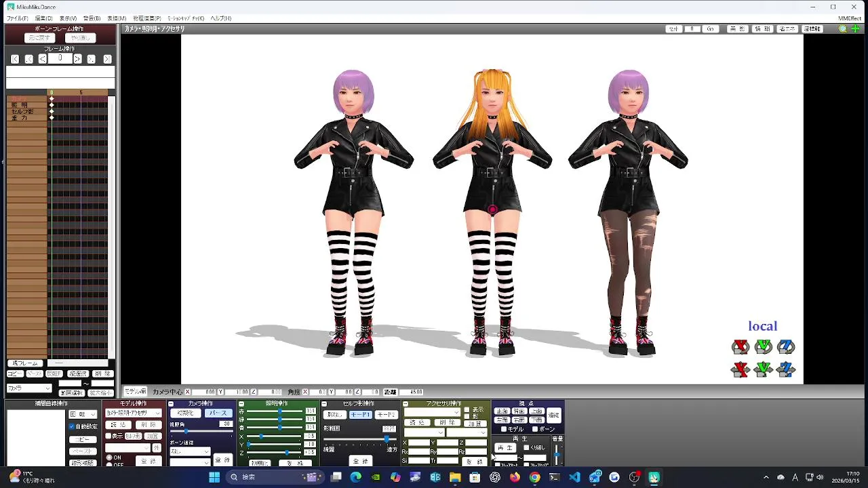The image size is (868, 488).
Task: Collapse the self shadow panel
Action: point(324,404)
